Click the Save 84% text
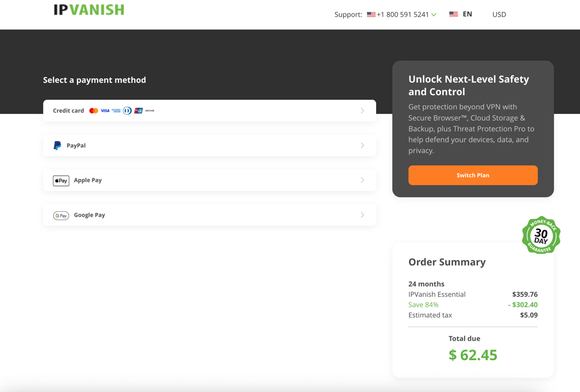Screen dimensions: 580x392 pos(423,305)
